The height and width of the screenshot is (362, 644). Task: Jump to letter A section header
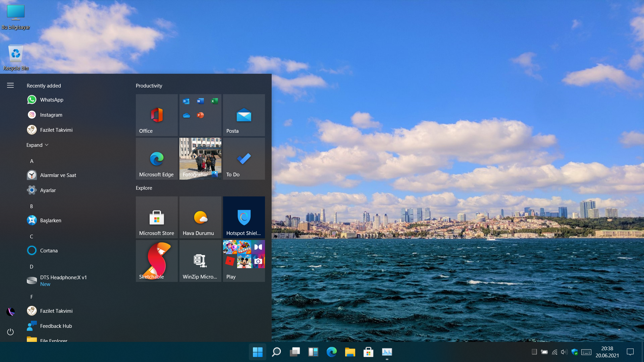pyautogui.click(x=32, y=161)
